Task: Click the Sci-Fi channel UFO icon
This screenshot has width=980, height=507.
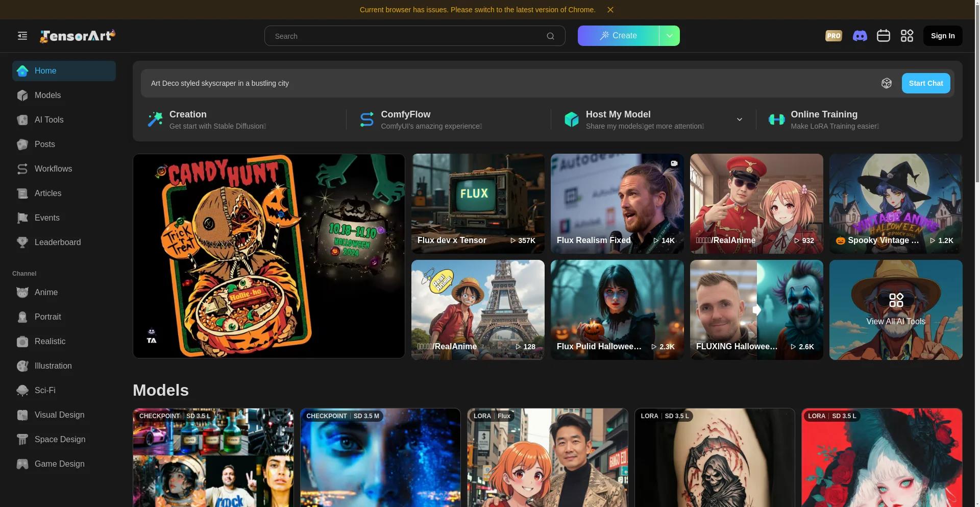Action: point(22,391)
